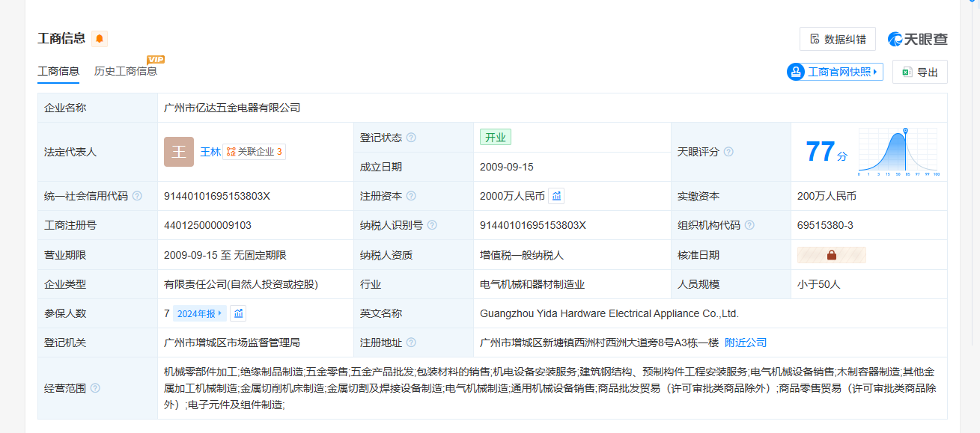This screenshot has width=980, height=433.
Task: Click the help icon beside 经营范围
Action: 95,388
